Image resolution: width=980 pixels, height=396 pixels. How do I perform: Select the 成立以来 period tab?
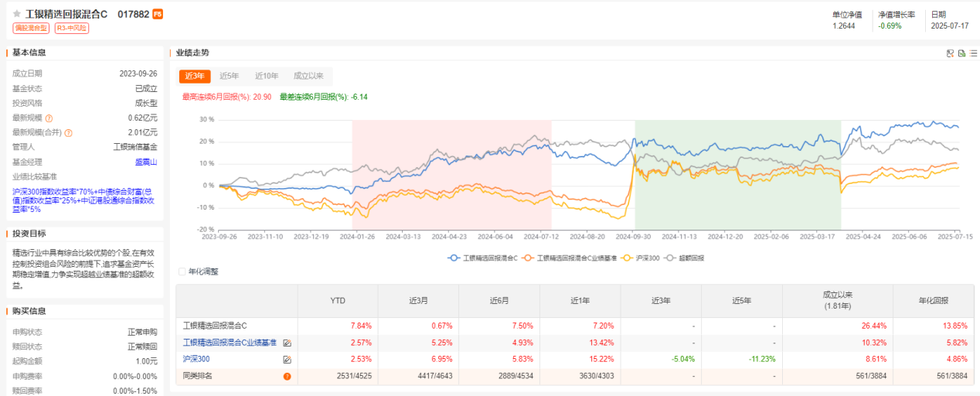308,76
